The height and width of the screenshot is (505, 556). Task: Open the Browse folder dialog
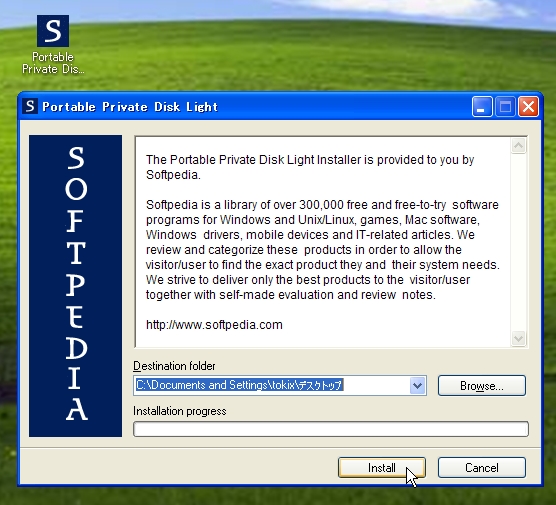point(482,385)
